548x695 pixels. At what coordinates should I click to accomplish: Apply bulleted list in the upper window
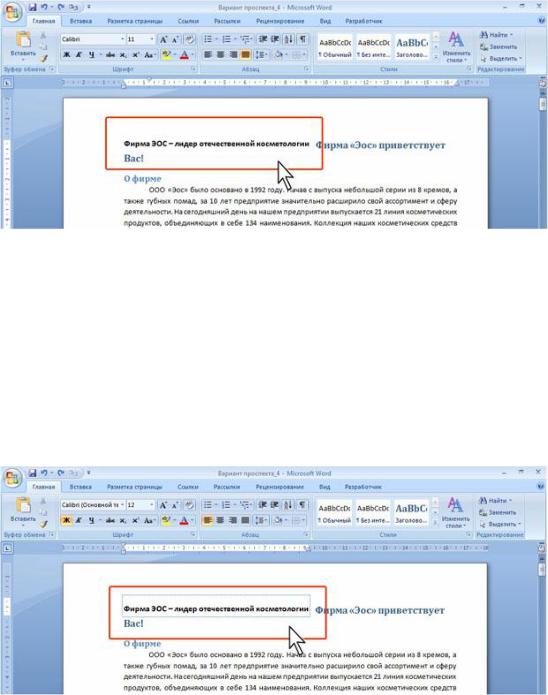[208, 39]
